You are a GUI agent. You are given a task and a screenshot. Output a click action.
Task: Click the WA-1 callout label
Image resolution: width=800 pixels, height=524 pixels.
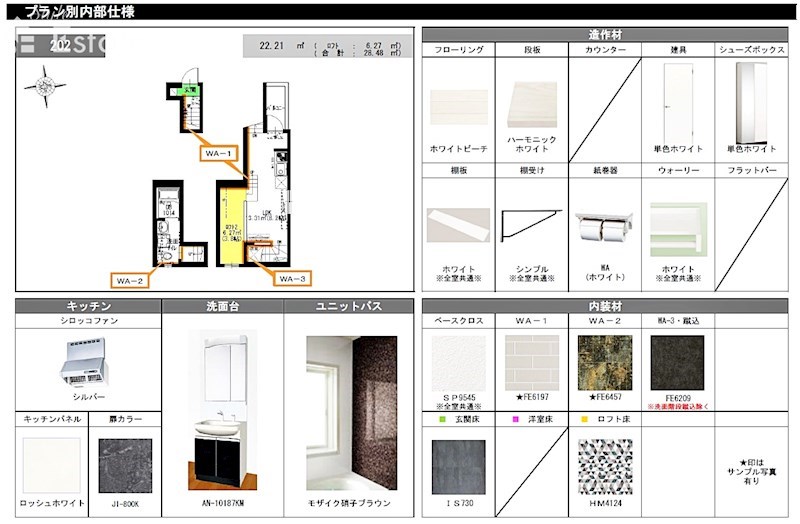[219, 154]
